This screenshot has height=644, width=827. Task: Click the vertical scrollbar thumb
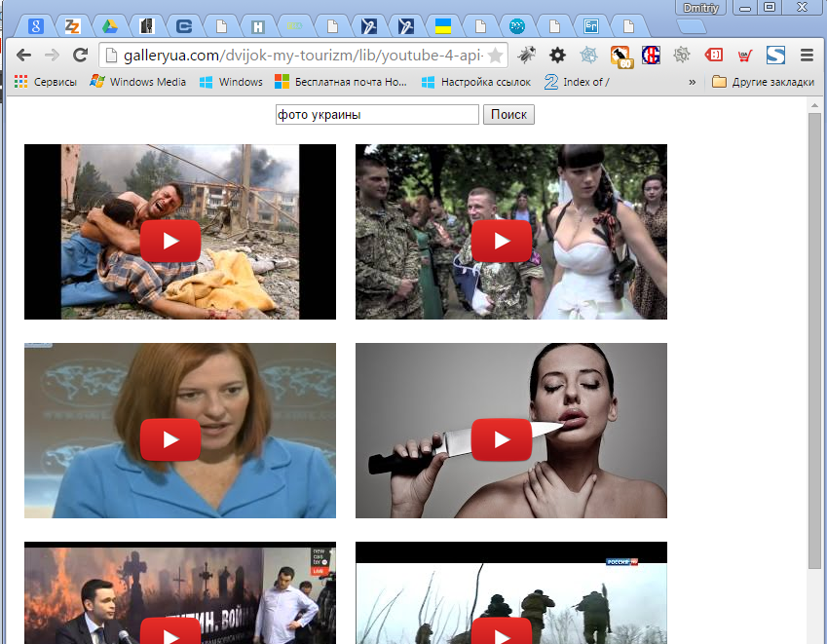(815, 341)
